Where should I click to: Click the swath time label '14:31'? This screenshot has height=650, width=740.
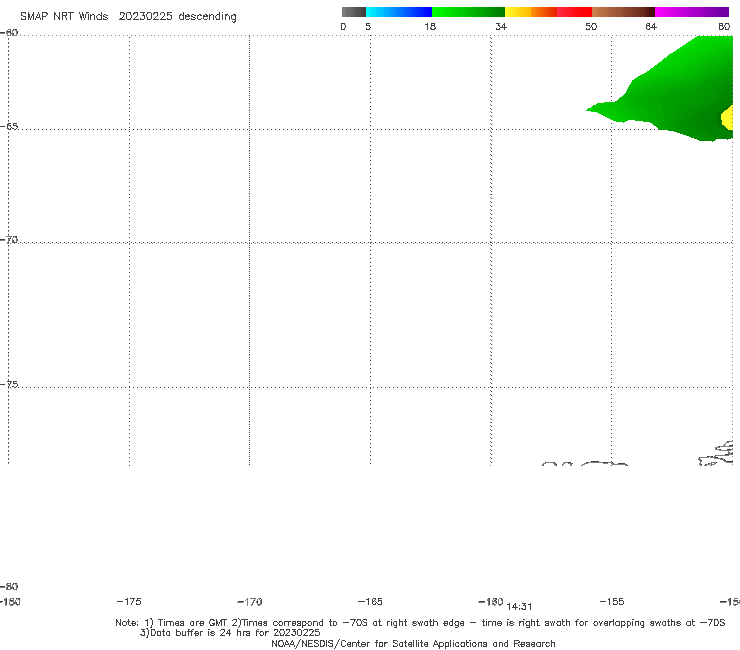pos(519,607)
